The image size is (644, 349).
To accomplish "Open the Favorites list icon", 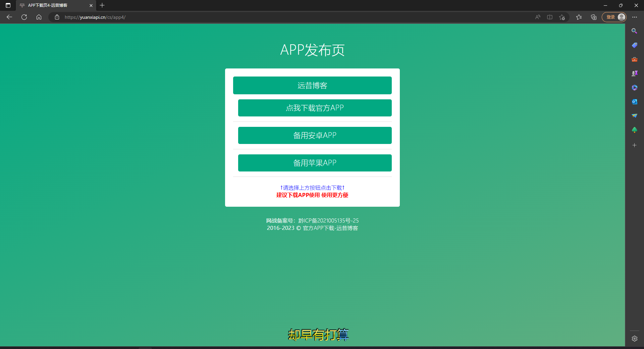I will click(579, 17).
